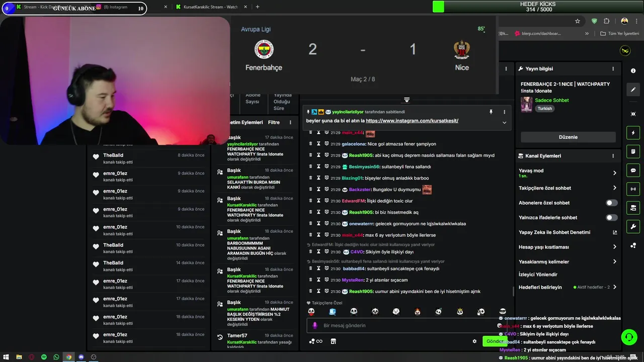Expand Hedefleri belirleyin options
Viewport: 644px width, 362px height.
pyautogui.click(x=614, y=287)
